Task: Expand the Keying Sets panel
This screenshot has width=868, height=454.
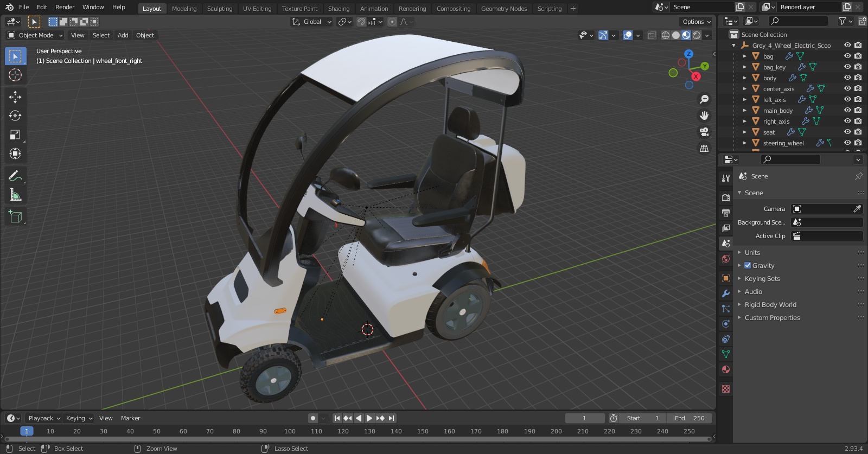Action: pyautogui.click(x=762, y=278)
